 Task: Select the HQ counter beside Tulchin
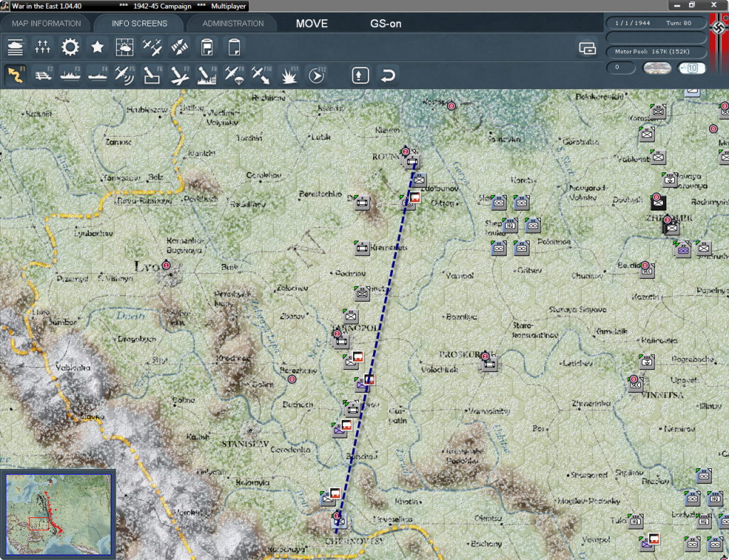pos(636,521)
